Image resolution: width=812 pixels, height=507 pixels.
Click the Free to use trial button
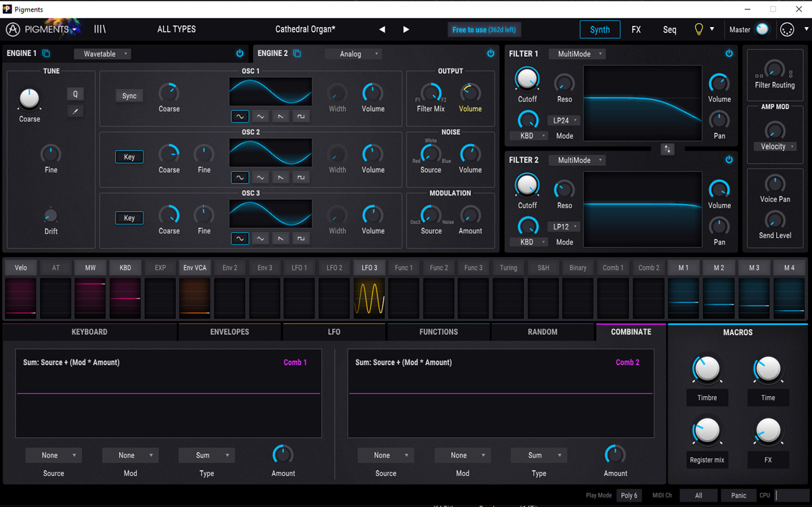coord(484,30)
